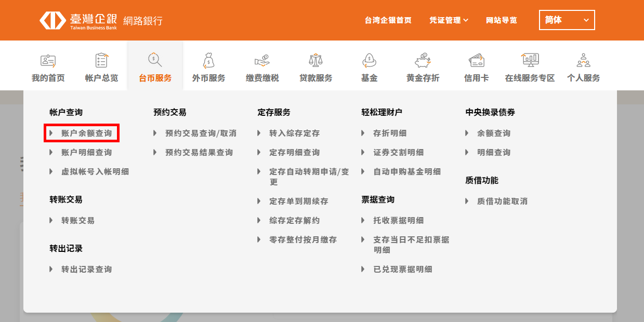Click the 在线服务专区 monitor icon
The width and height of the screenshot is (644, 322).
click(x=530, y=60)
